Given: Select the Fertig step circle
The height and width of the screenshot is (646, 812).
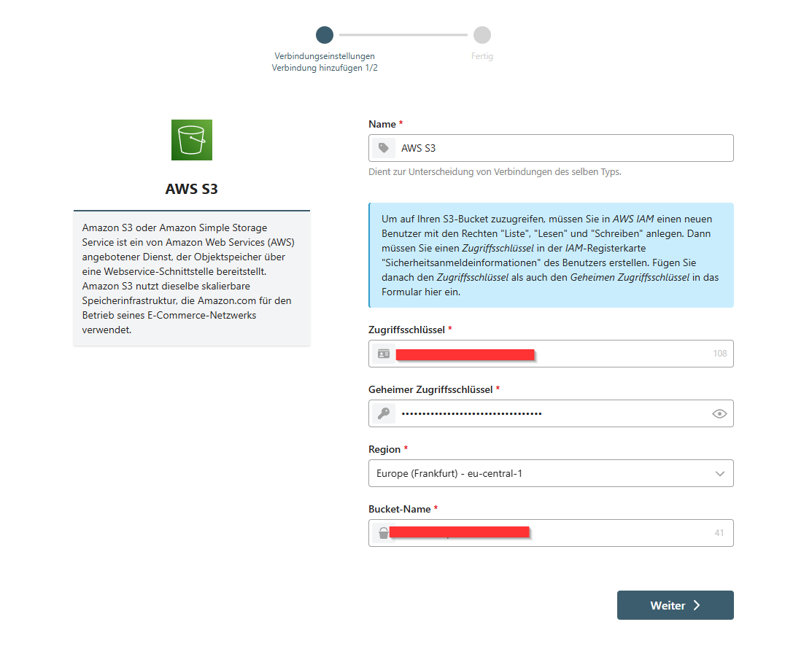Looking at the screenshot, I should [x=482, y=35].
